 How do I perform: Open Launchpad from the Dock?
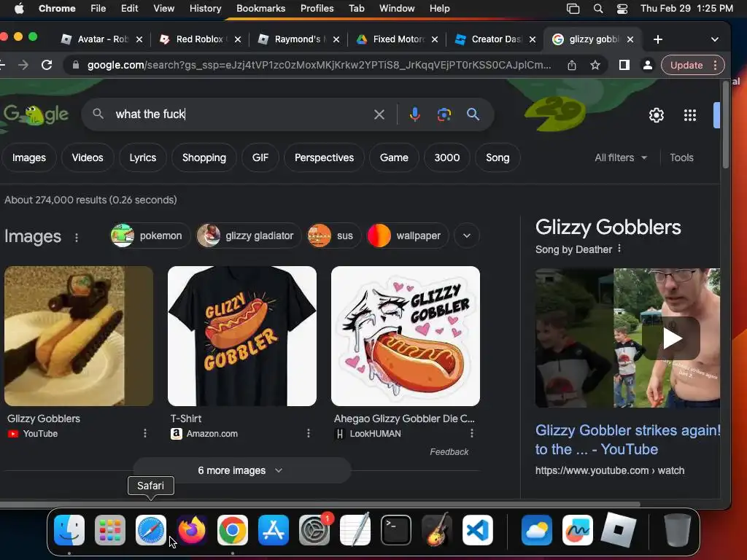[110, 530]
